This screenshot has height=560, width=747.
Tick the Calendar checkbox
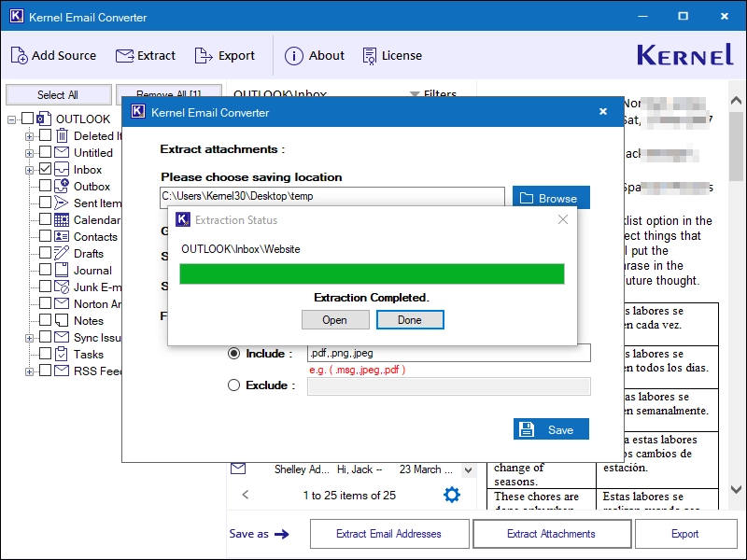pos(45,219)
